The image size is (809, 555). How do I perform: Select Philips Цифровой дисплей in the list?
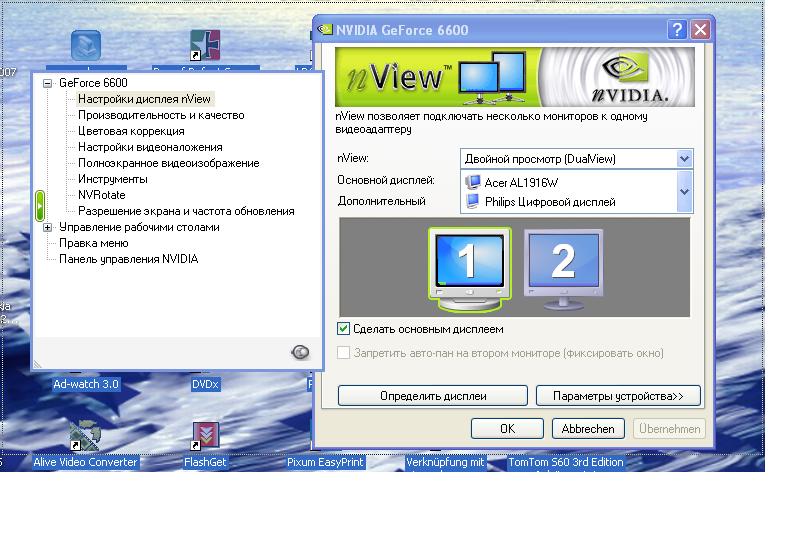[x=549, y=202]
